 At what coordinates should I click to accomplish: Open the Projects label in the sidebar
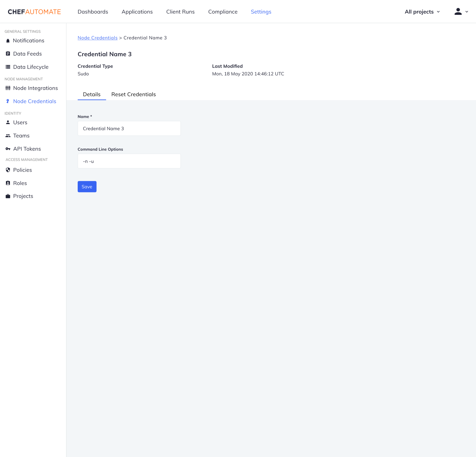tap(23, 196)
